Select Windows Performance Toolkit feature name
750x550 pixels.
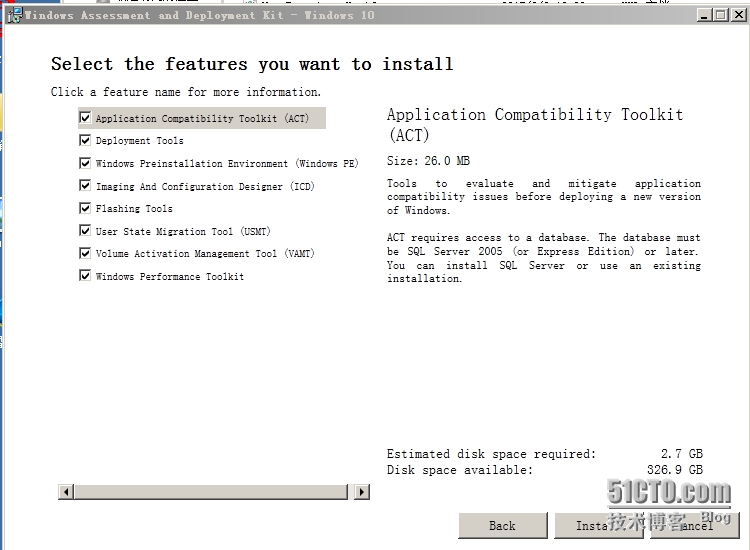[170, 276]
